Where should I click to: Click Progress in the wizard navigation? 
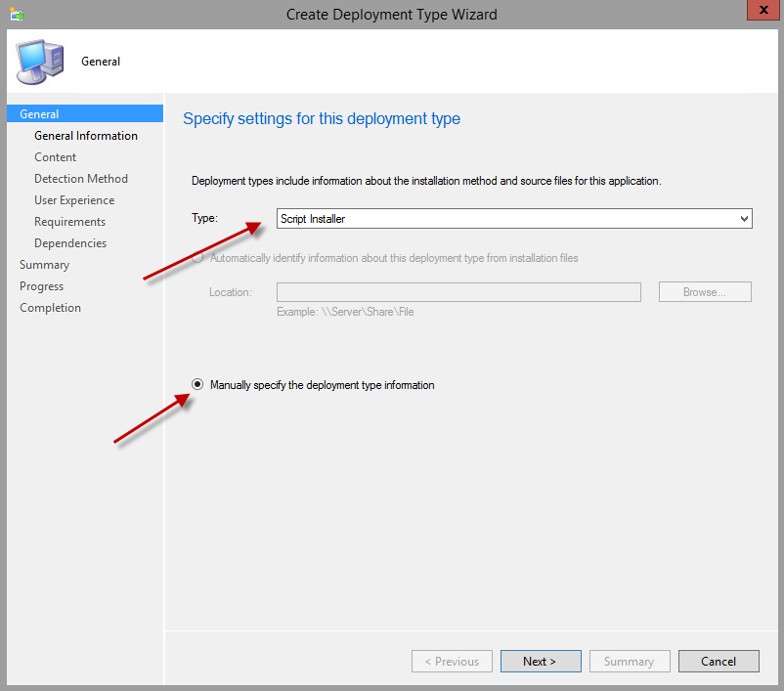[41, 286]
